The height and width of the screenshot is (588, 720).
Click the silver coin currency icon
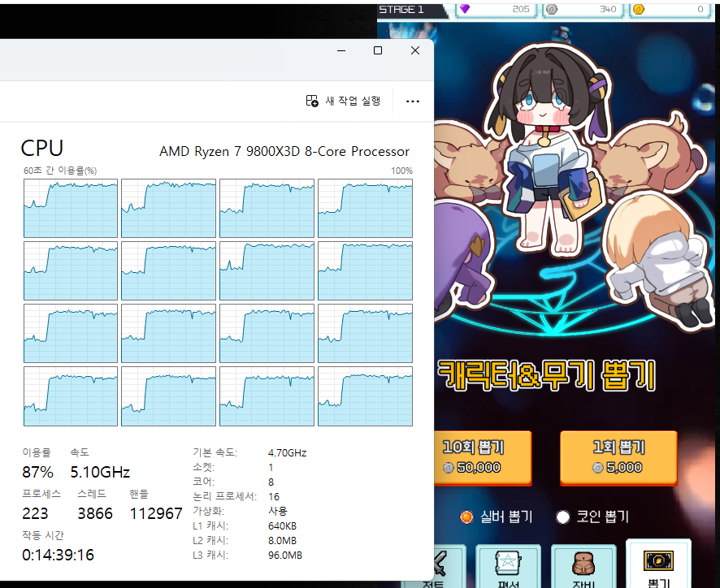(552, 9)
